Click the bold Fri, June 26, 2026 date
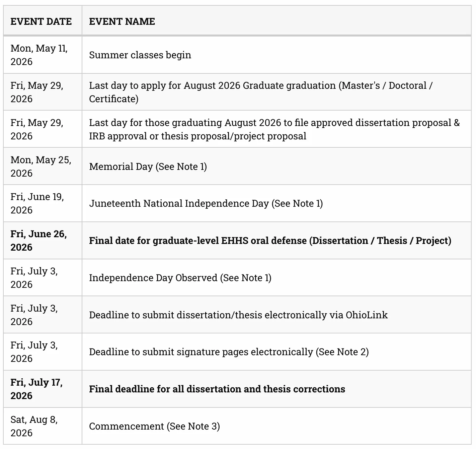This screenshot has width=476, height=449. click(38, 241)
